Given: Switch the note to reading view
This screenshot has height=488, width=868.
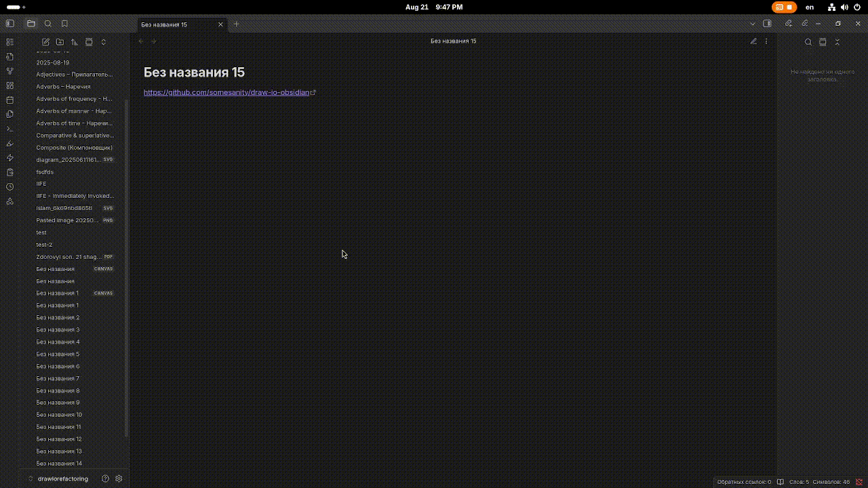Looking at the screenshot, I should (x=753, y=41).
